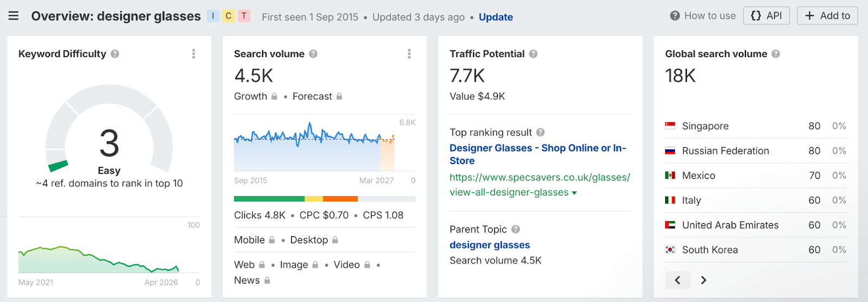Click the South Korea flag icon

(670, 250)
